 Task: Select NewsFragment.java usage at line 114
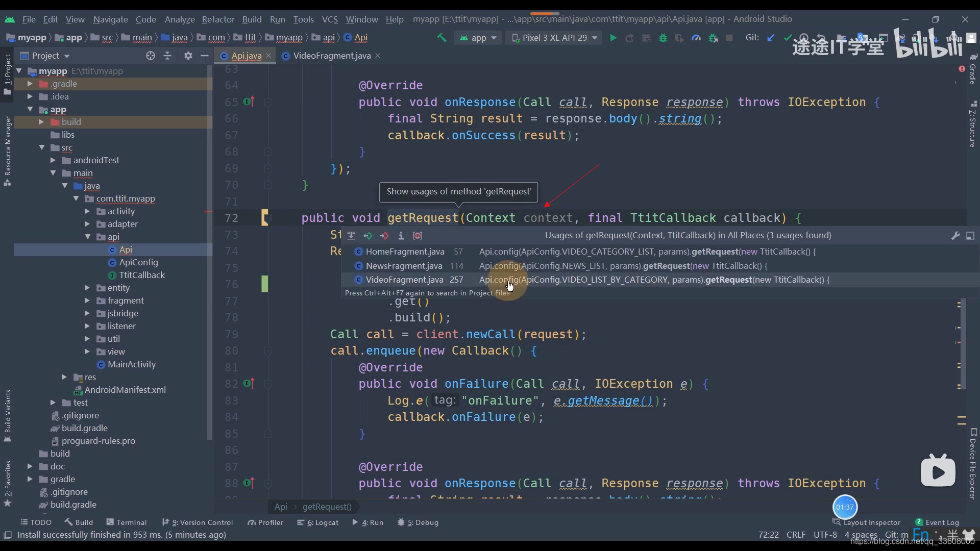pyautogui.click(x=660, y=266)
